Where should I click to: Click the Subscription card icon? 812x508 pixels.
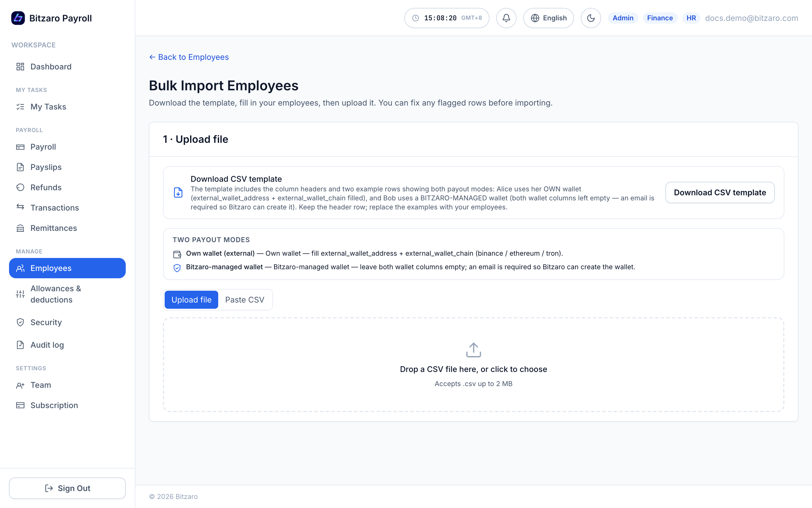pyautogui.click(x=20, y=405)
